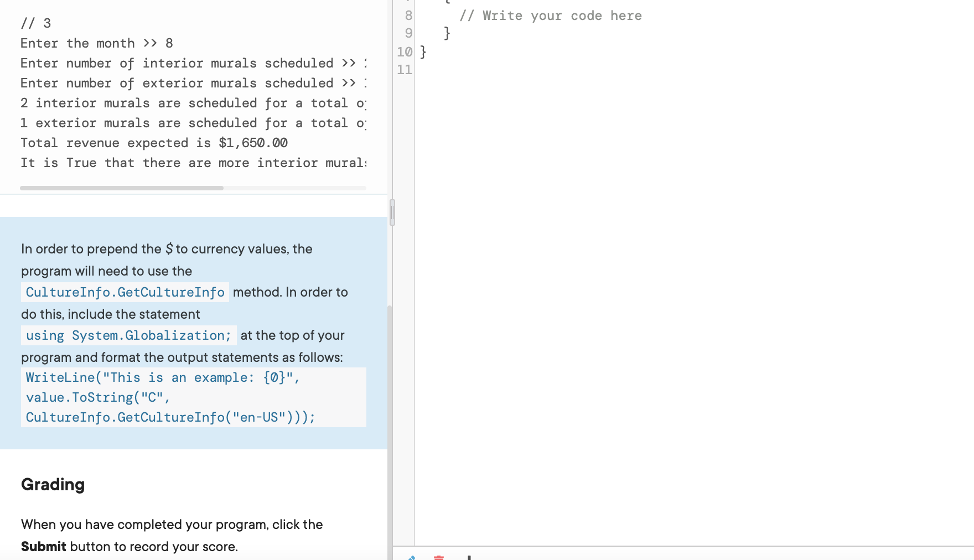Click the bold Submit label text

43,546
